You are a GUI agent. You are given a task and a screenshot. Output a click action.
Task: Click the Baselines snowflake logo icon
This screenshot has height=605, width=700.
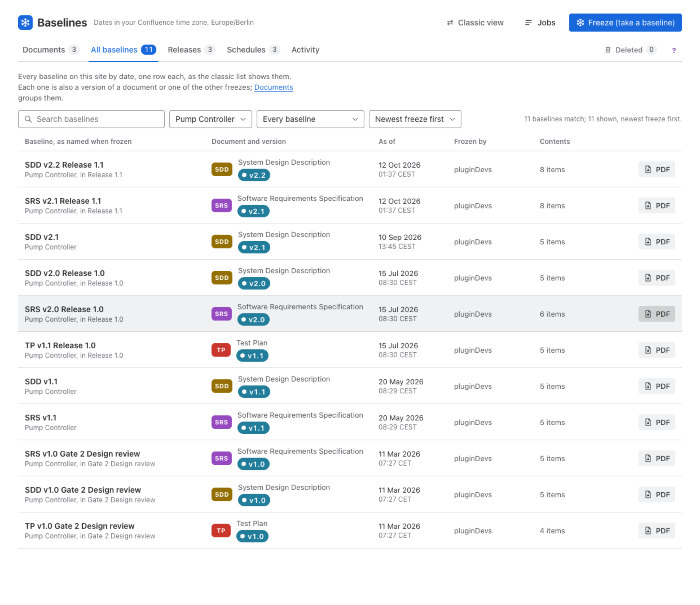(25, 23)
